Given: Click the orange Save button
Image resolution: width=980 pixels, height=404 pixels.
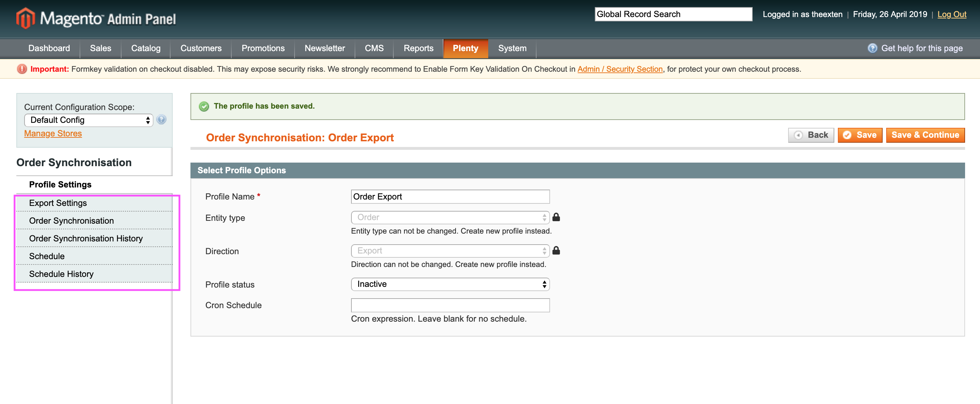Looking at the screenshot, I should point(860,135).
